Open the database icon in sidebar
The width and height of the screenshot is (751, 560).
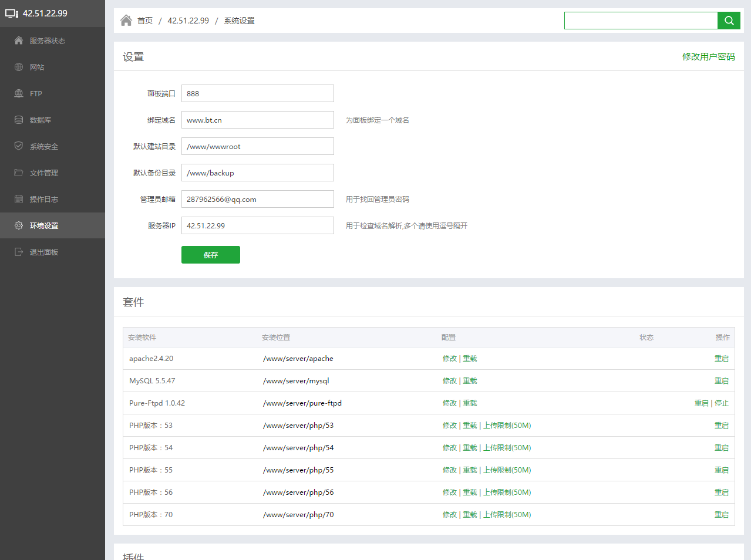pyautogui.click(x=19, y=120)
